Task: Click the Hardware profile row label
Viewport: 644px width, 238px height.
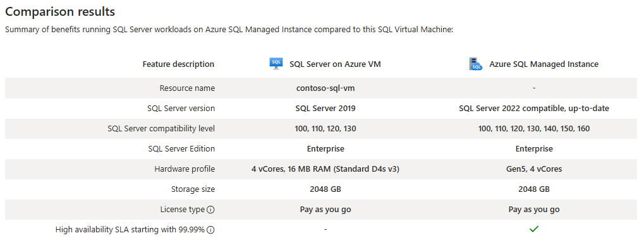Action: point(185,169)
